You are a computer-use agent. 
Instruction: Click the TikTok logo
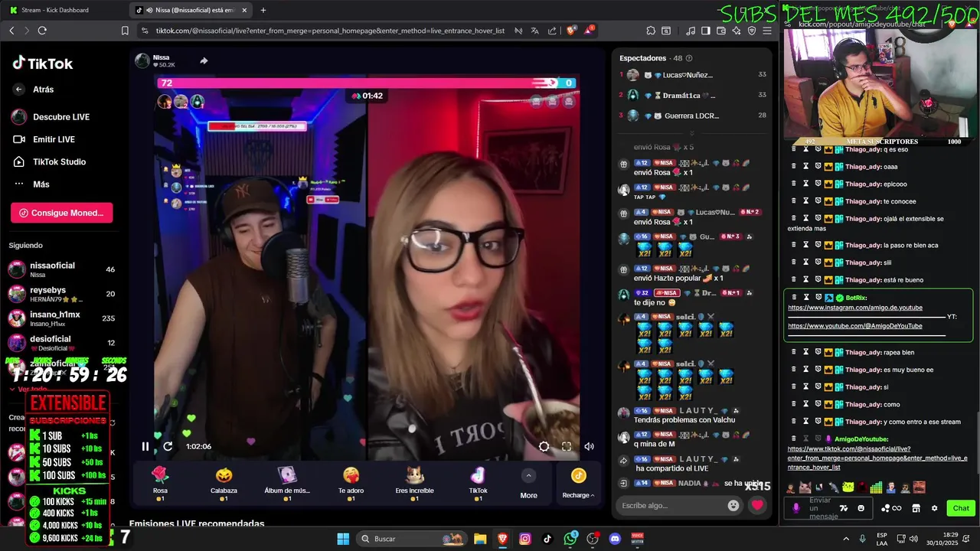pyautogui.click(x=43, y=64)
